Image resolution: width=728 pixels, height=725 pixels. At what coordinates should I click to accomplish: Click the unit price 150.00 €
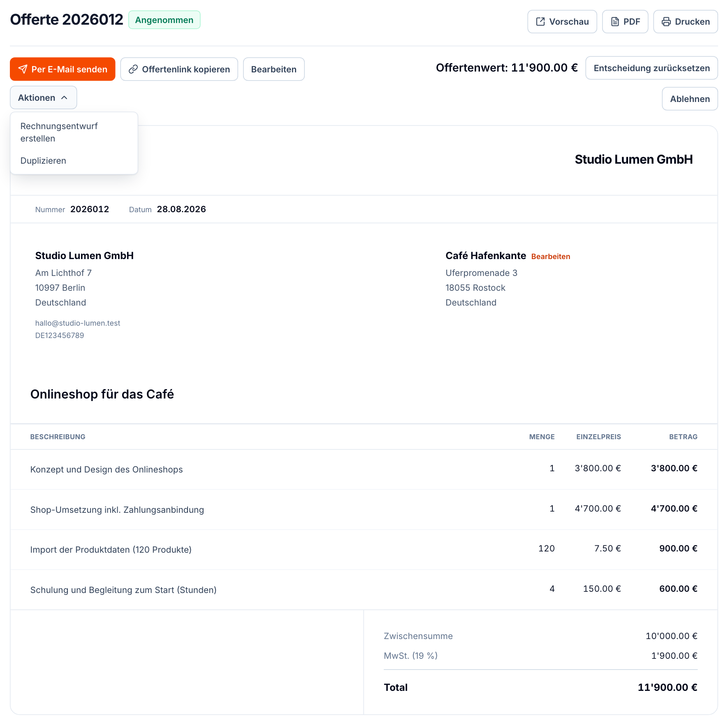click(x=602, y=589)
